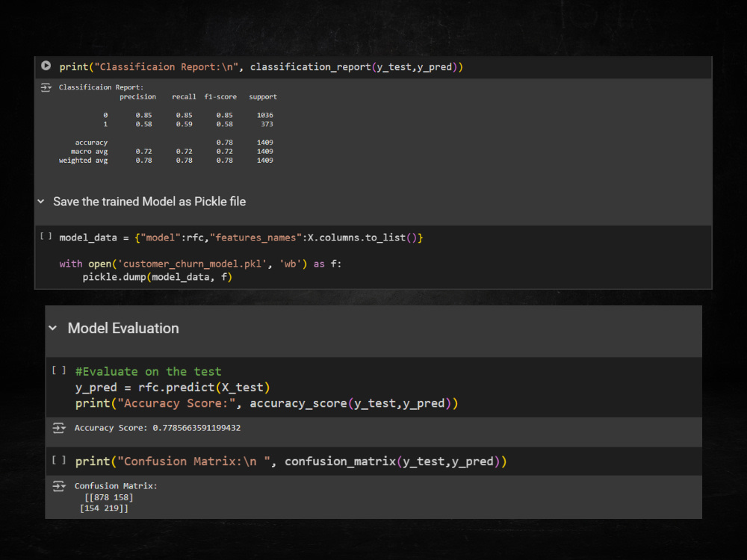Click 'Save the trained Model as Pickle file' heading
Image resolution: width=747 pixels, height=560 pixels.
[149, 202]
